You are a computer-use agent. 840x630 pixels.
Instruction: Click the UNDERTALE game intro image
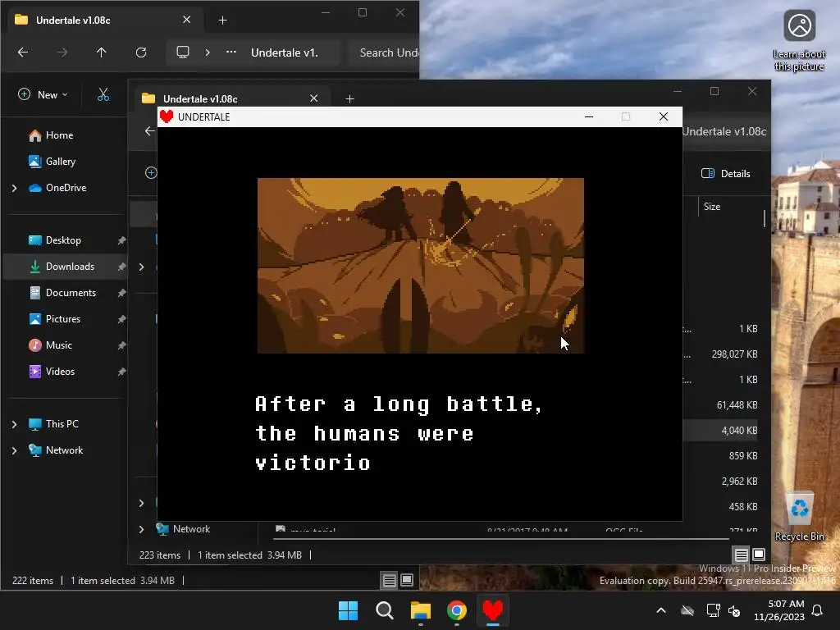tap(421, 266)
